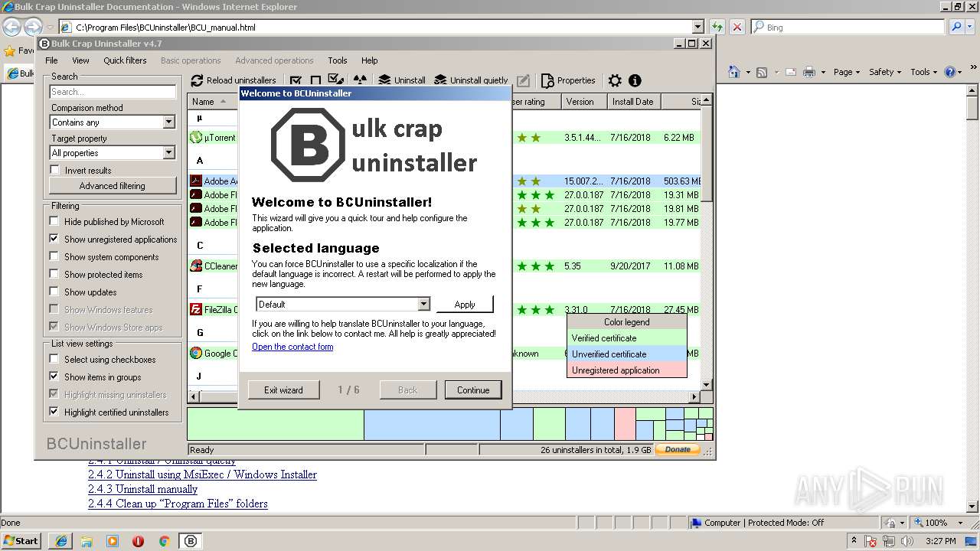This screenshot has width=980, height=551.
Task: Click the Internet Explorer taskbar icon
Action: click(60, 541)
